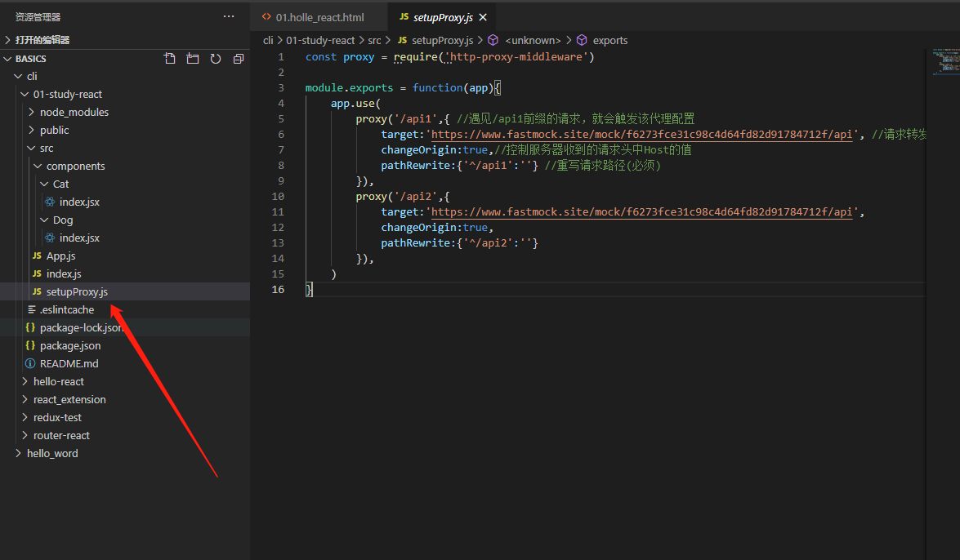Click the <unknown> symbol icon in breadcrumb

point(493,40)
